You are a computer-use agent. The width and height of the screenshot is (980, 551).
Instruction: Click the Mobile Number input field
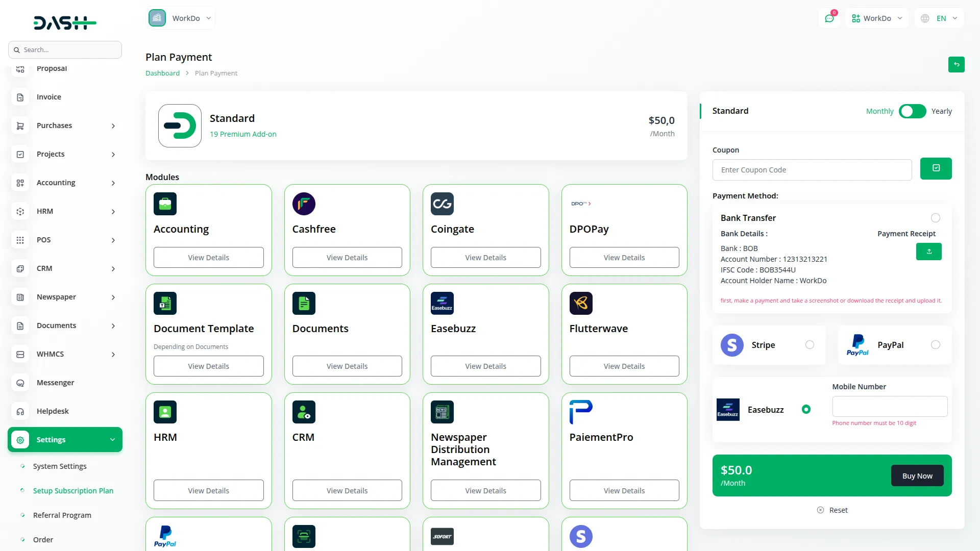click(889, 407)
